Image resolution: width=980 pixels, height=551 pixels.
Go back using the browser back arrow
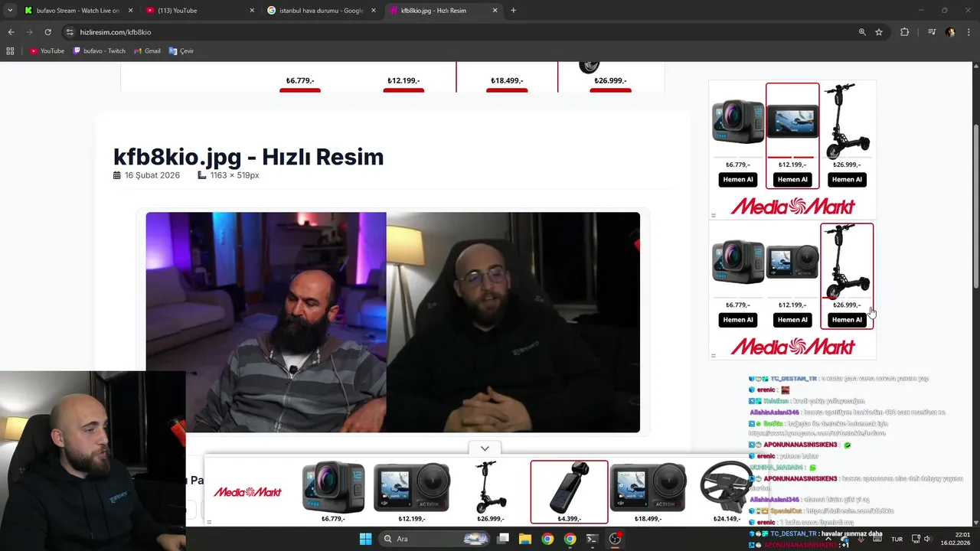point(11,32)
